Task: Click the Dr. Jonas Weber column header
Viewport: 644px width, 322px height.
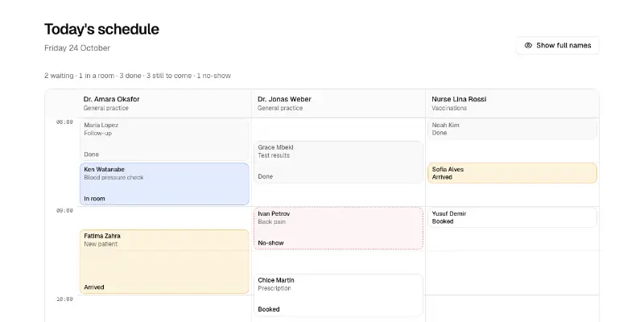Action: click(x=338, y=104)
